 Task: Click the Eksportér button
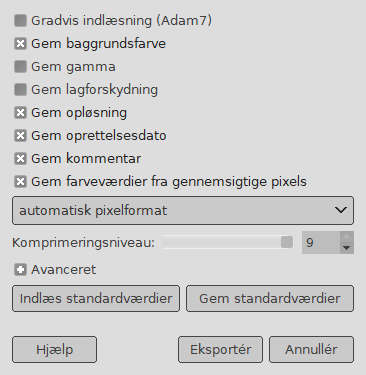pyautogui.click(x=220, y=349)
